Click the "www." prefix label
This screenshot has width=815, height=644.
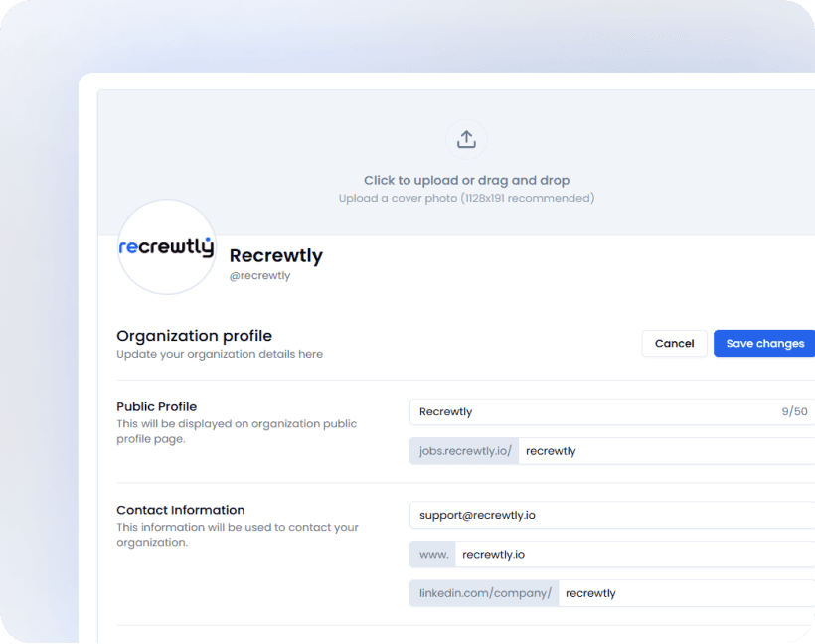(433, 555)
